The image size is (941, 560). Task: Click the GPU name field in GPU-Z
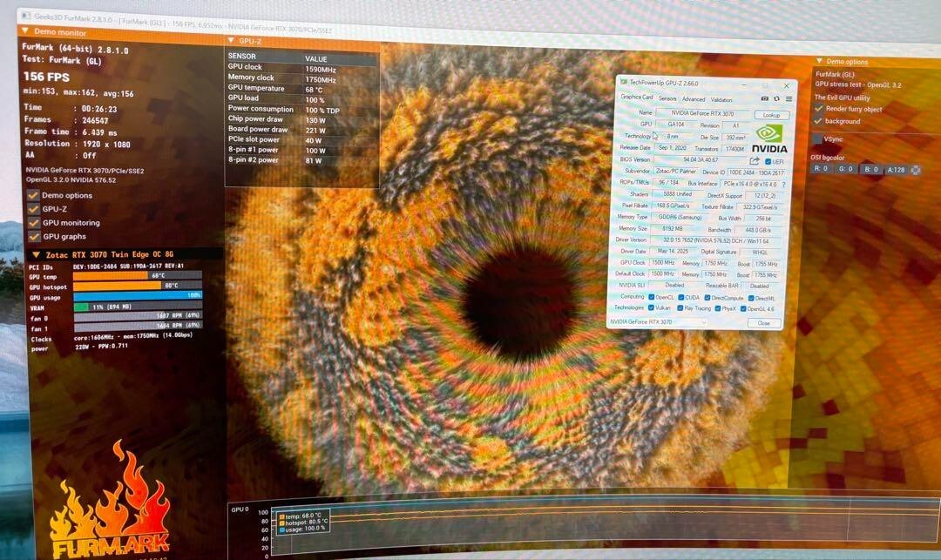(x=703, y=113)
